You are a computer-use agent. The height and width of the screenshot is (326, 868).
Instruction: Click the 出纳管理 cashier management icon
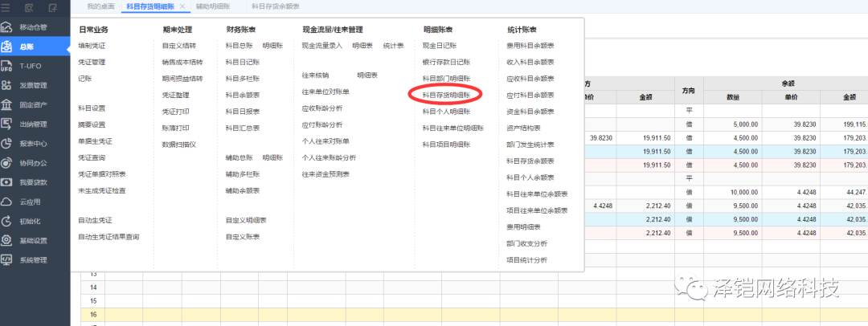(x=7, y=124)
